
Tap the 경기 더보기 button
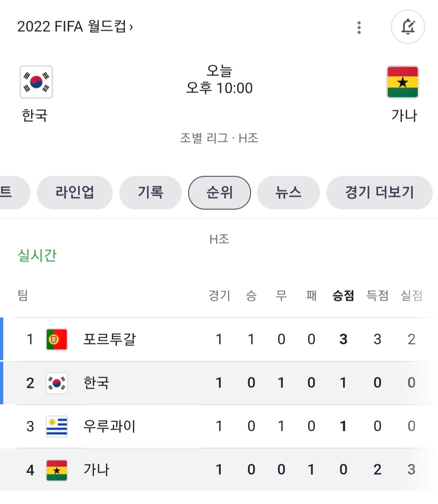[379, 192]
